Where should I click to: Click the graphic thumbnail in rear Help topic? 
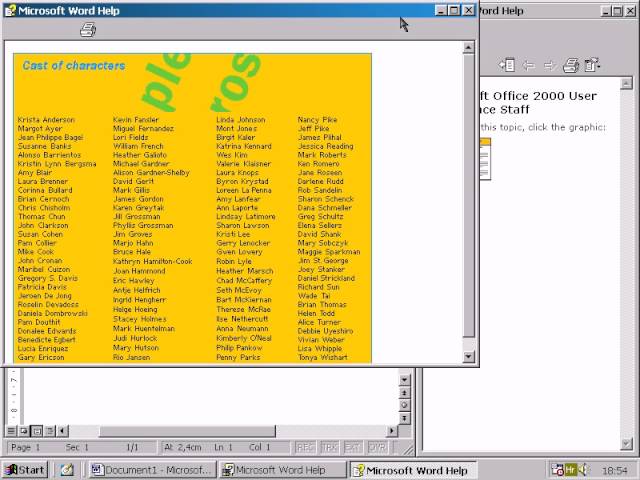(485, 159)
